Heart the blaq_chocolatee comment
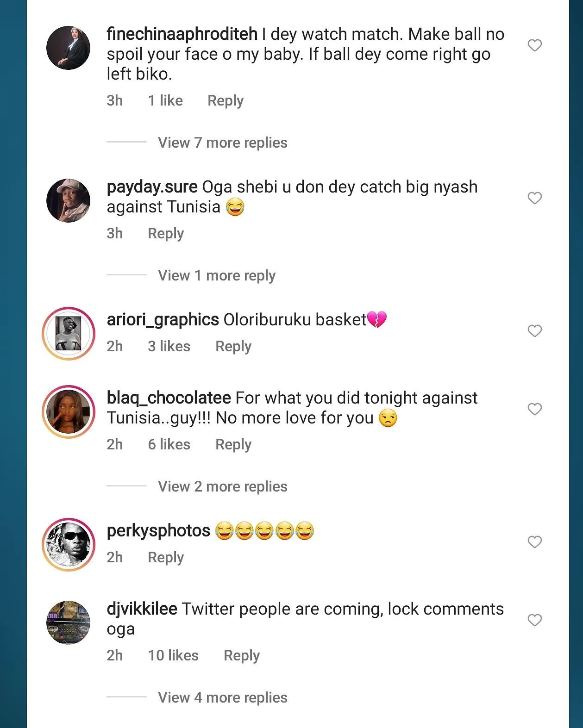583x728 pixels. tap(535, 409)
